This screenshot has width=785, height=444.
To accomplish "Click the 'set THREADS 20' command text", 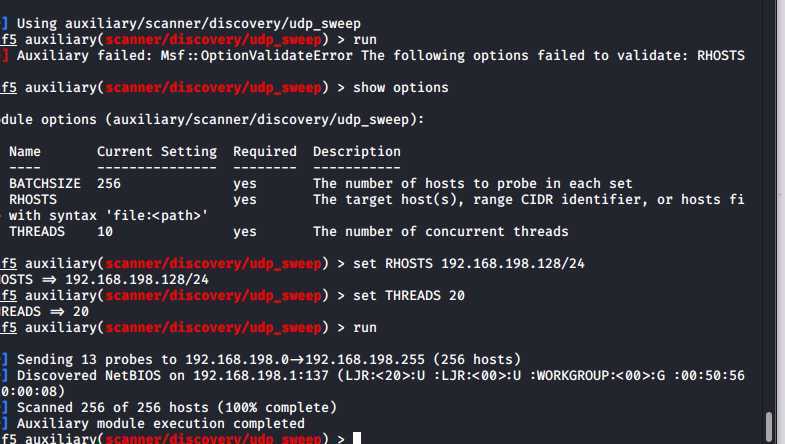I will (409, 295).
